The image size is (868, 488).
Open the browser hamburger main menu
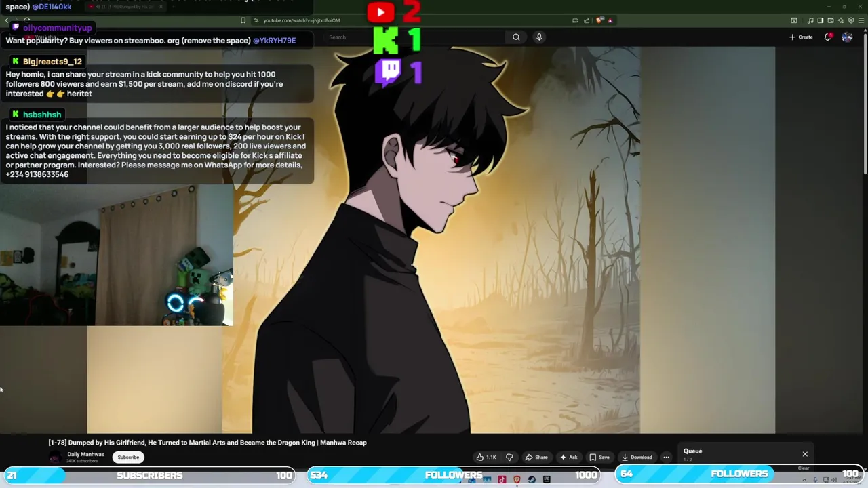(x=861, y=20)
